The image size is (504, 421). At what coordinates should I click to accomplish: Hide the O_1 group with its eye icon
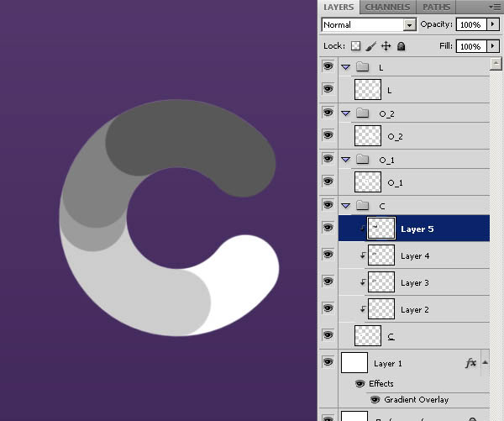[x=328, y=159]
